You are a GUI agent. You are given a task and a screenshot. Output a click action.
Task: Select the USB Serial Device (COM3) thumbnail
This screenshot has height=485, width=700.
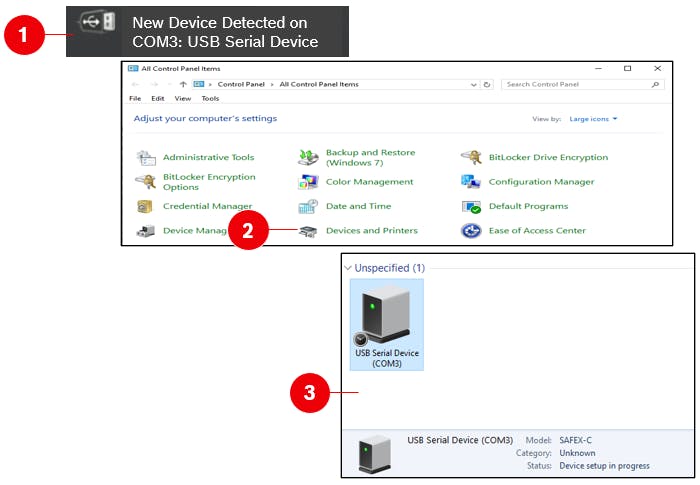pos(386,325)
